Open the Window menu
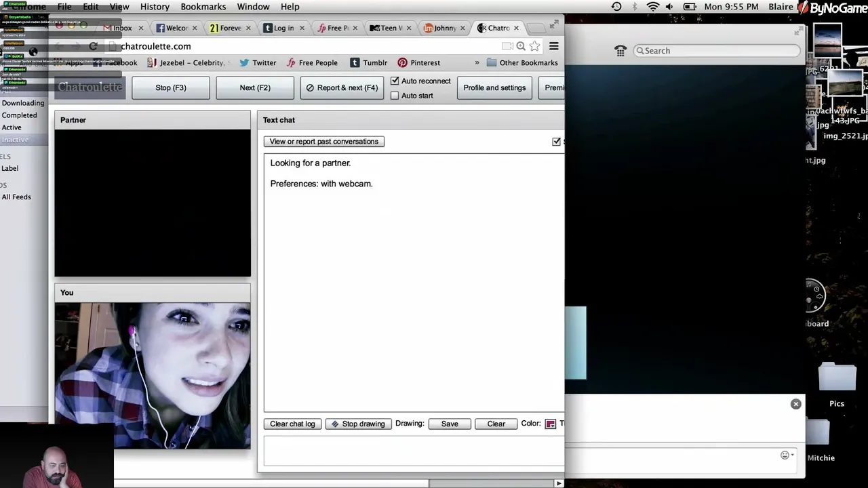 (254, 7)
